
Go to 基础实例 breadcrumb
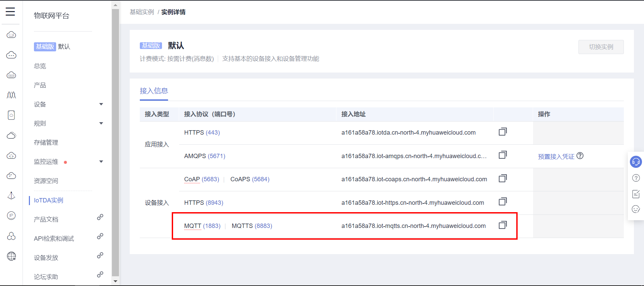142,12
